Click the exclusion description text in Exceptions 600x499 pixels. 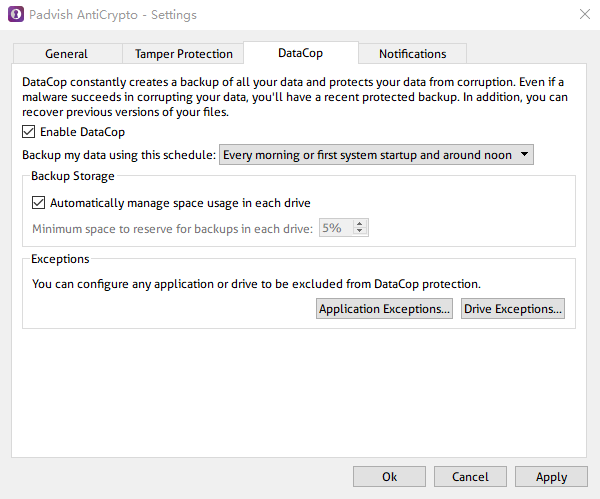point(256,284)
